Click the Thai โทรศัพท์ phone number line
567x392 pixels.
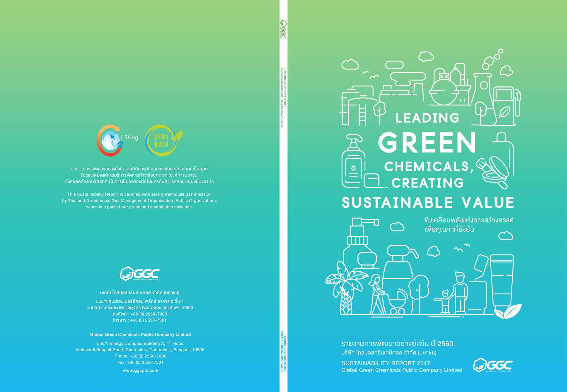pos(139,314)
